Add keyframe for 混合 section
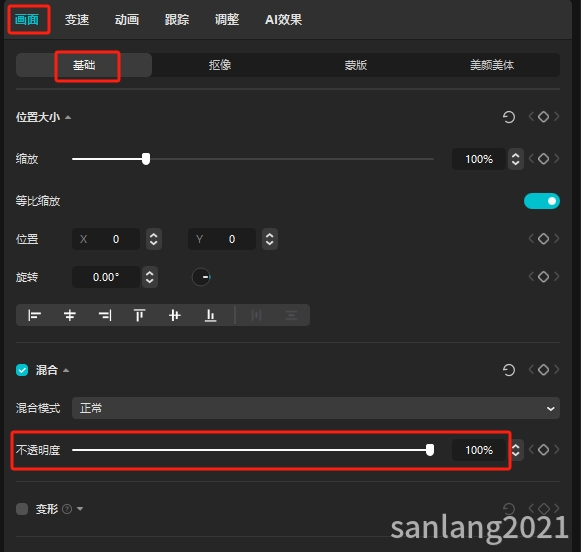581x552 pixels. 544,369
